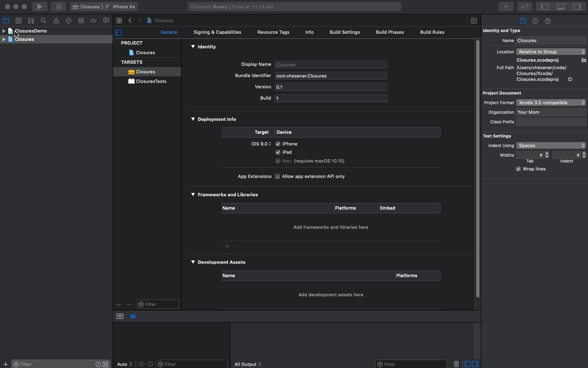The image size is (588, 368).
Task: Open Build Settings tab
Action: click(x=345, y=32)
